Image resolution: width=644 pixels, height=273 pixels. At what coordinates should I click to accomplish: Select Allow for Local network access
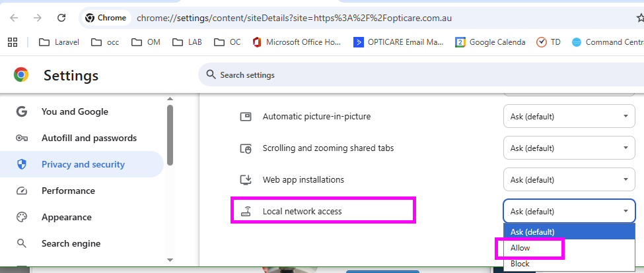[520, 248]
